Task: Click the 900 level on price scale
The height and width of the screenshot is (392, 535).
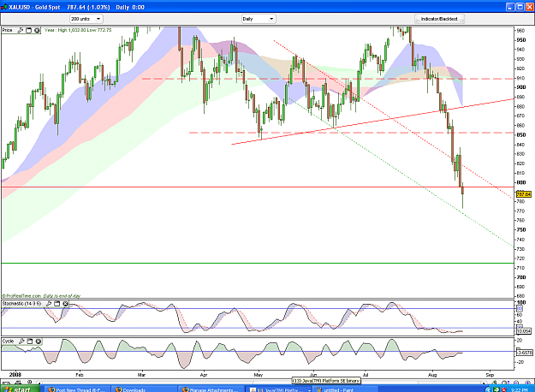Action: pyautogui.click(x=521, y=87)
